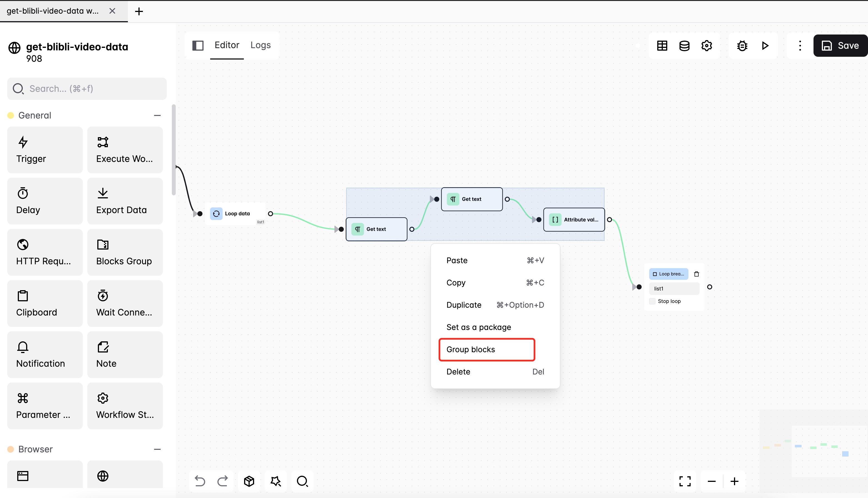Image resolution: width=868 pixels, height=498 pixels.
Task: Choose Delete from context menu
Action: [495, 371]
